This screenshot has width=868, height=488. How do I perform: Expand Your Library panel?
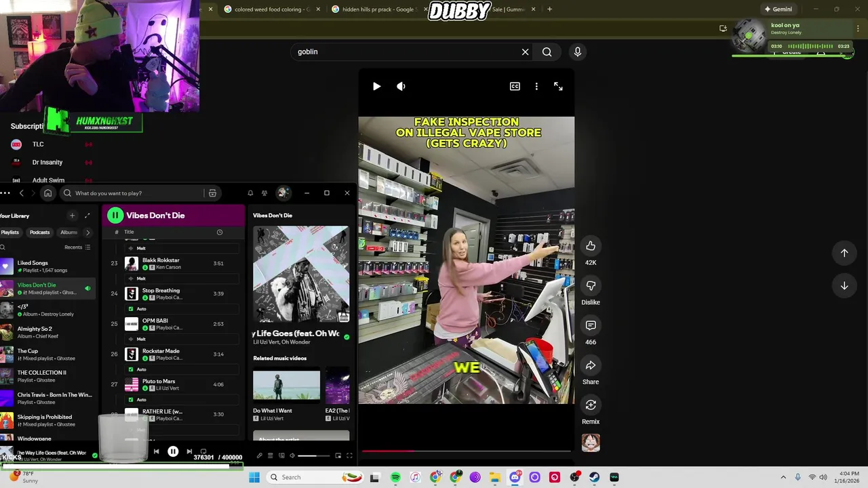coord(87,216)
